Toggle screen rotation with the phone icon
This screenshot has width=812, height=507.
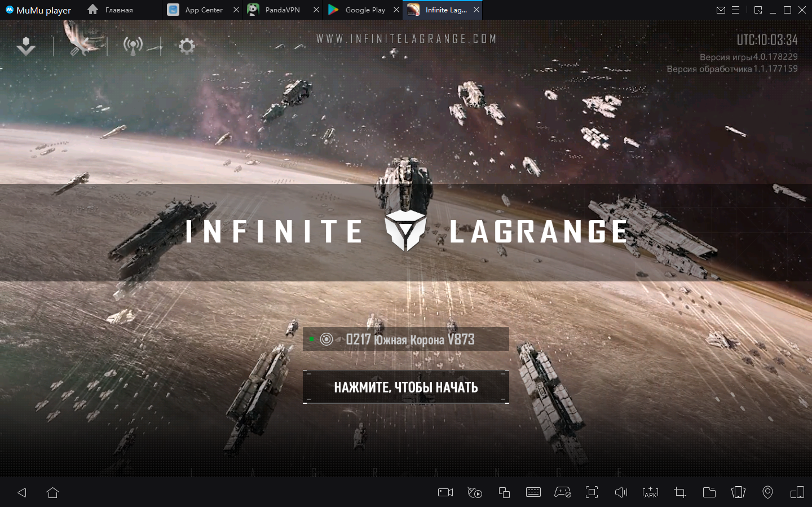[x=738, y=492]
